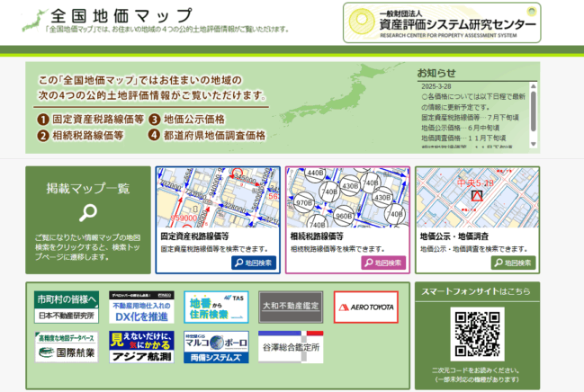584x392 pixels.
Task: Click the 地価調査価格…11月下旬頃 notice line
Action: pyautogui.click(x=463, y=138)
